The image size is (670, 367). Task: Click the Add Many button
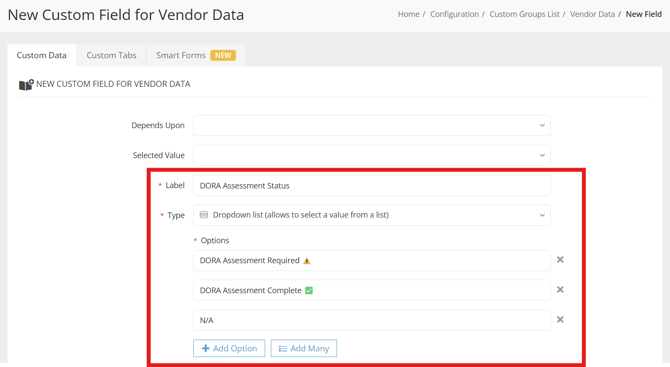click(x=303, y=348)
